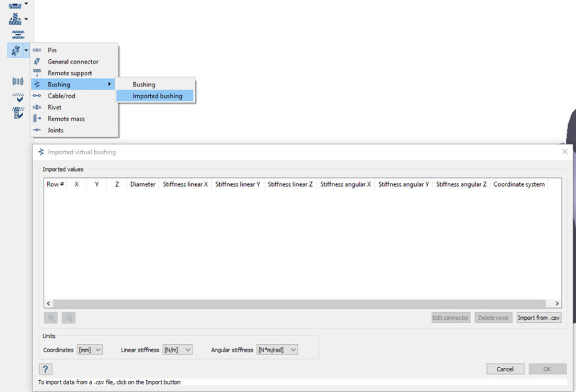Select Imported bushing from the submenu
This screenshot has height=392, width=576.
(x=157, y=96)
